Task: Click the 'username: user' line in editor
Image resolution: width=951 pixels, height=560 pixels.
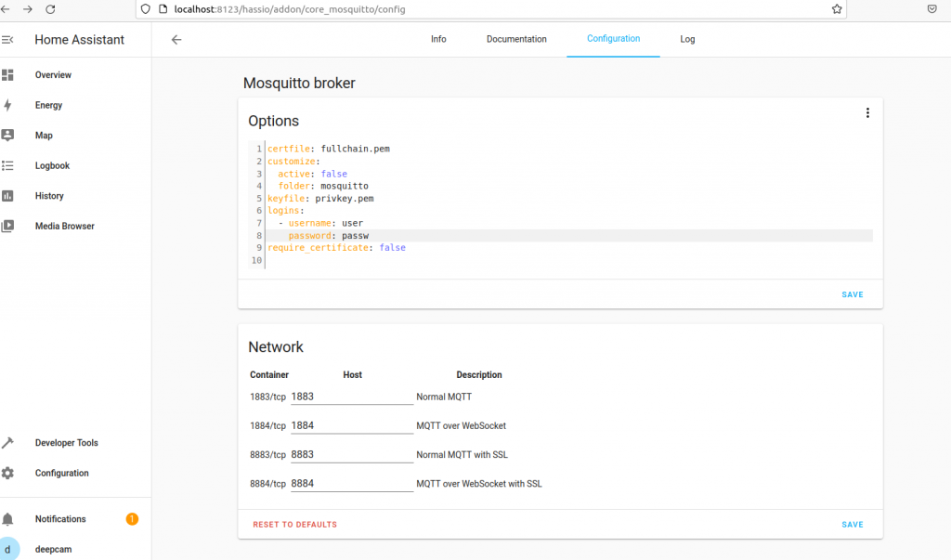Action: coord(320,223)
